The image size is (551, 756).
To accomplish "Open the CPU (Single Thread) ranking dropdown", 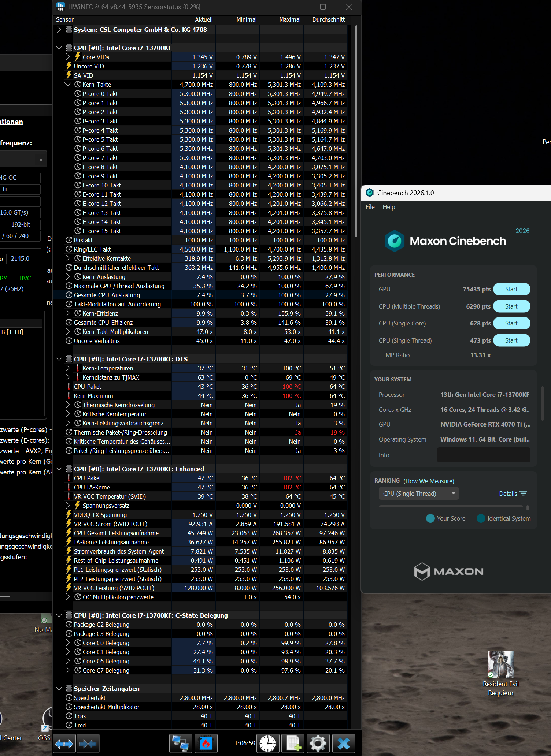I will pyautogui.click(x=419, y=494).
